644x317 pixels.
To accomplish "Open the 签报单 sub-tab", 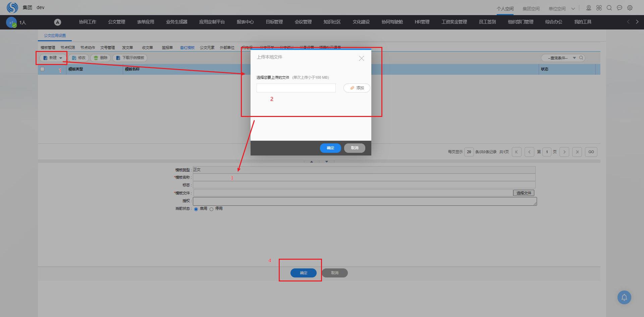I will (167, 48).
